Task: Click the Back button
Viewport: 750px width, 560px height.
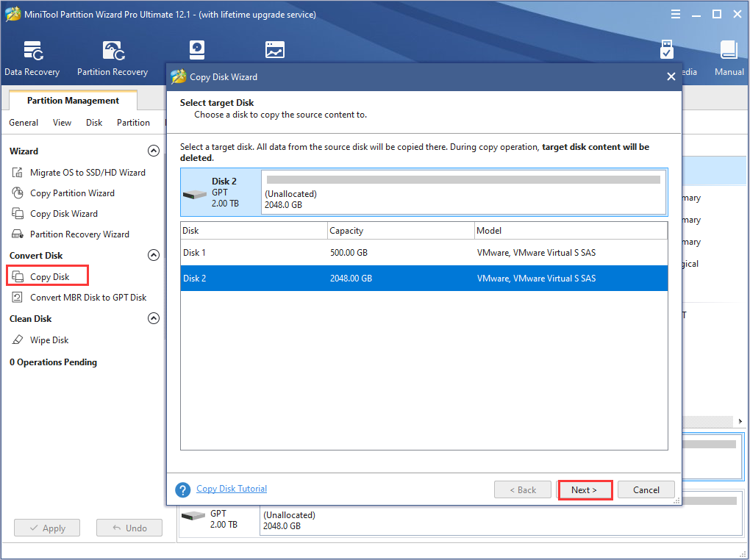Action: coord(523,489)
